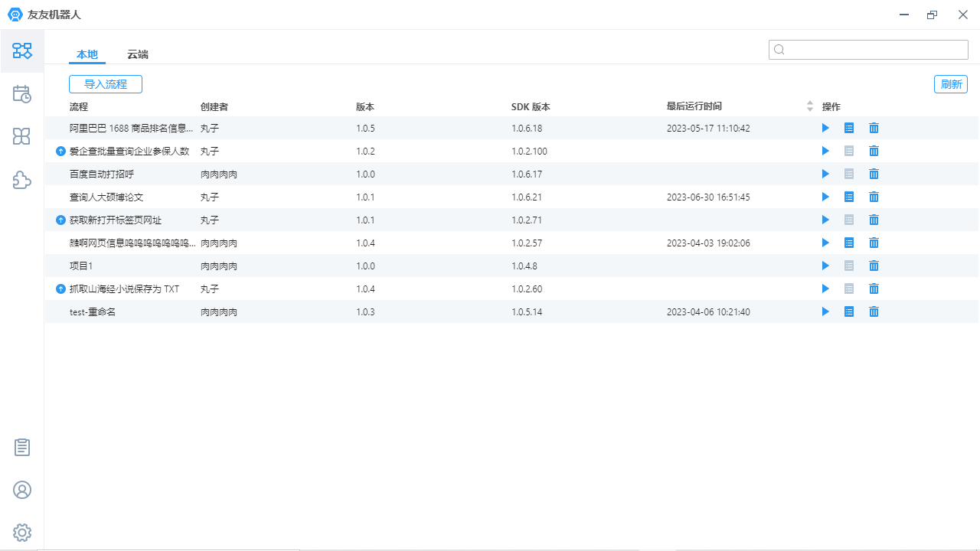Image resolution: width=980 pixels, height=551 pixels.
Task: Click the SDK version 1.0.6.18 cell
Action: click(527, 128)
